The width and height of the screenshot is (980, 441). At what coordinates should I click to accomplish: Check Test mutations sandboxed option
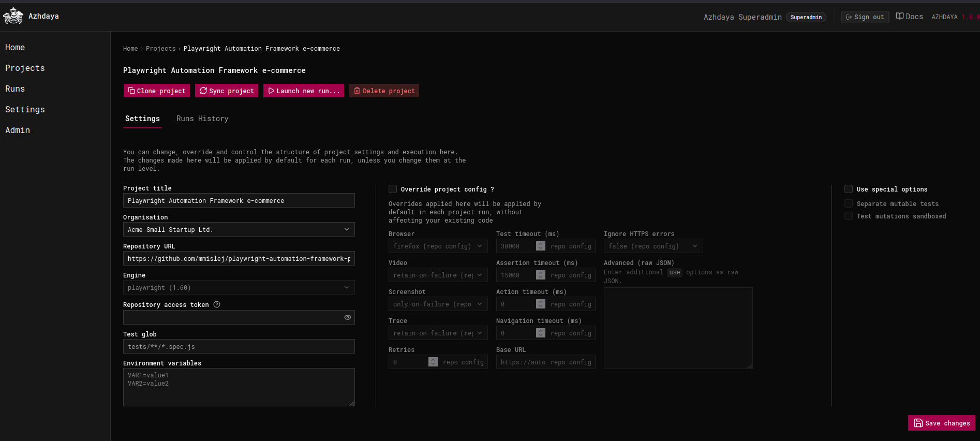click(849, 216)
